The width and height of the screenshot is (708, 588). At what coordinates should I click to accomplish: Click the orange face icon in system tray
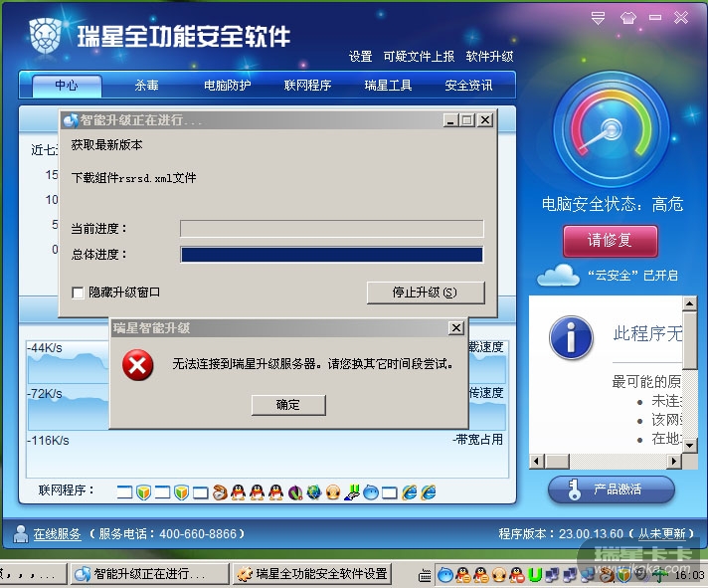click(499, 574)
